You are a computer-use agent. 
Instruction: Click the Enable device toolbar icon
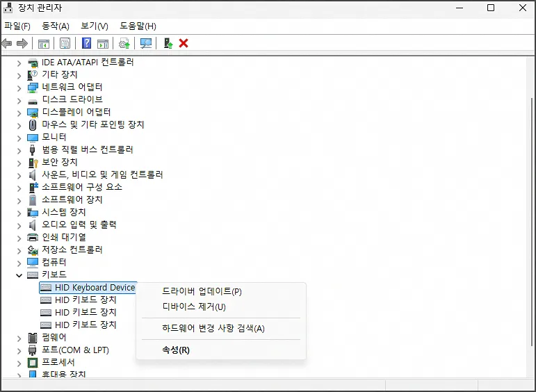click(168, 43)
